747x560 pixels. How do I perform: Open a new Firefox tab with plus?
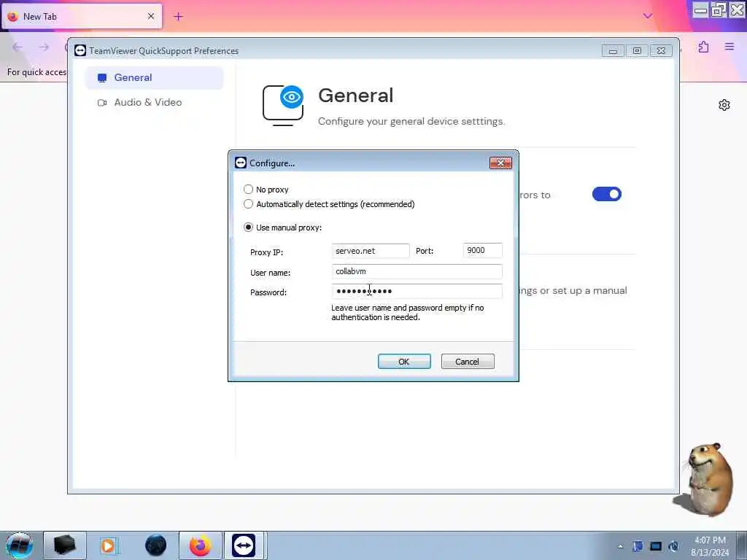click(x=178, y=17)
